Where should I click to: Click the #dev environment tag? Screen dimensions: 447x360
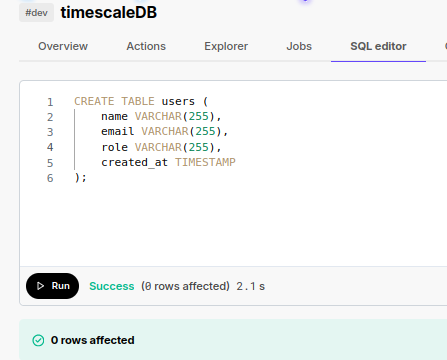pyautogui.click(x=36, y=13)
